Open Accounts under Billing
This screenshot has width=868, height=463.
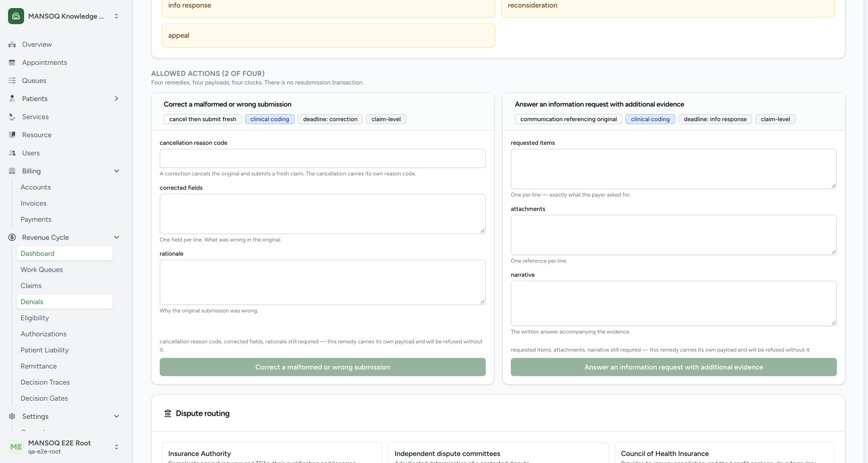64,187
